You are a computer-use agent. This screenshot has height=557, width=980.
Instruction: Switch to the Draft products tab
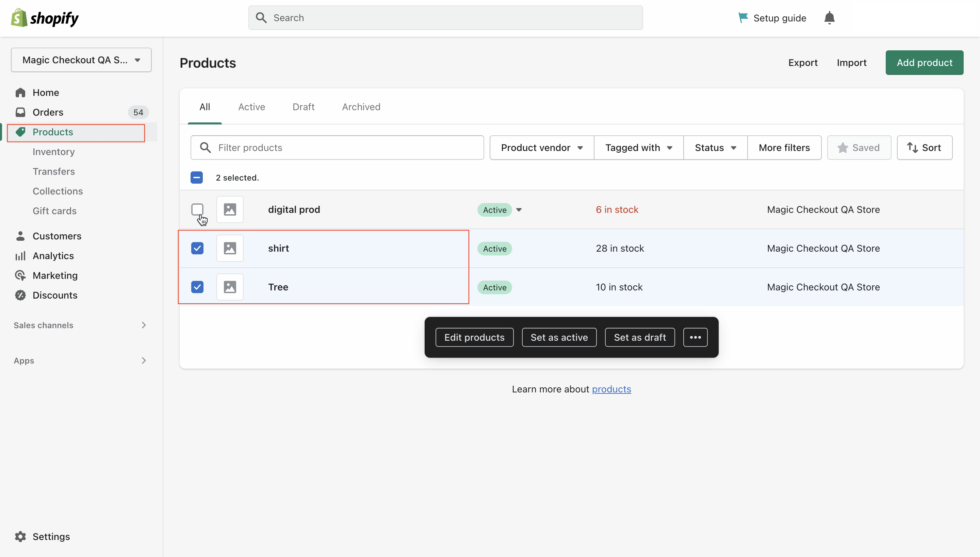point(304,107)
